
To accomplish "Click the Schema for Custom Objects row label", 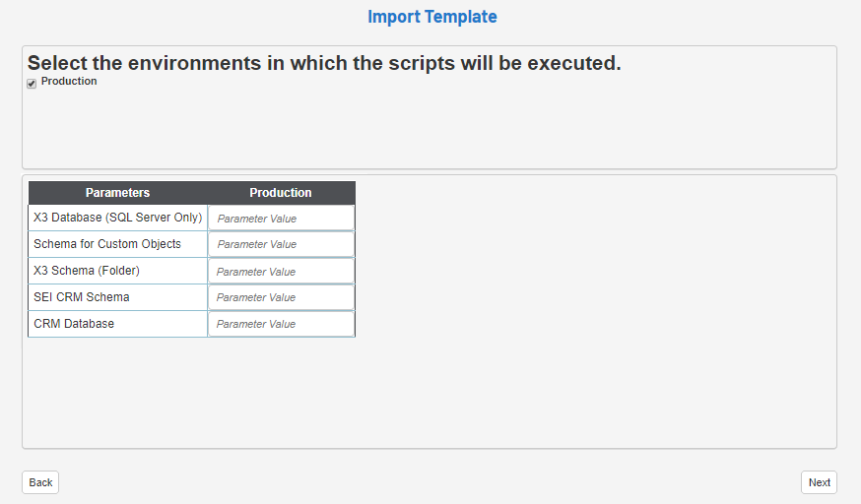I will click(107, 244).
